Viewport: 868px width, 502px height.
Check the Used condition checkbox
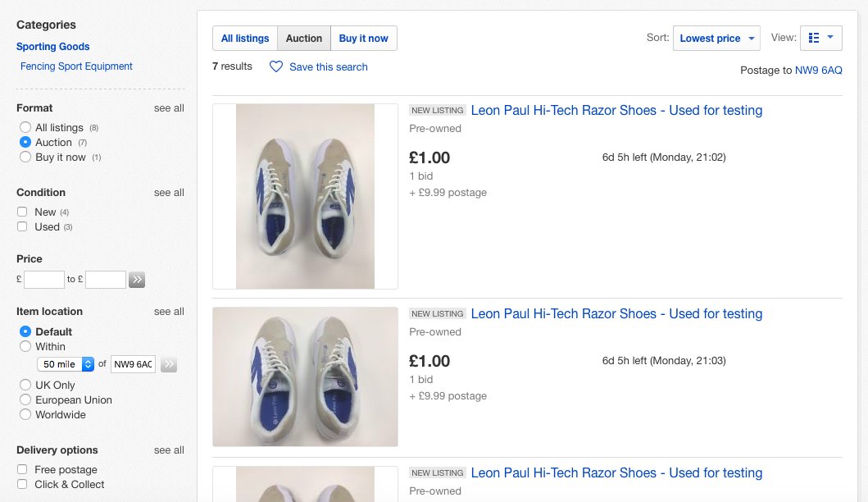pyautogui.click(x=22, y=226)
